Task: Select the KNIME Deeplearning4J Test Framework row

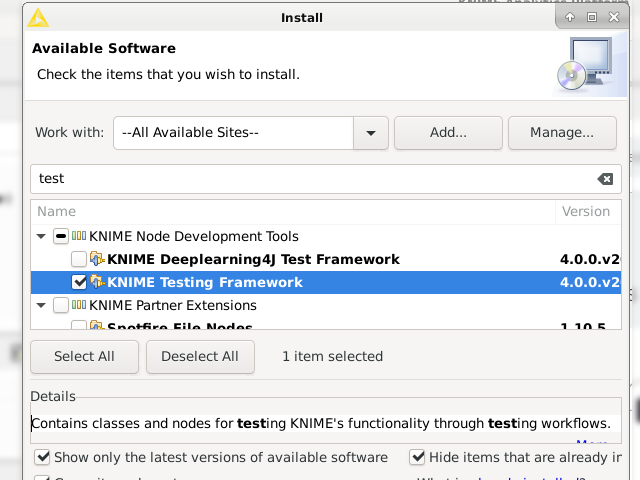Action: 326,259
